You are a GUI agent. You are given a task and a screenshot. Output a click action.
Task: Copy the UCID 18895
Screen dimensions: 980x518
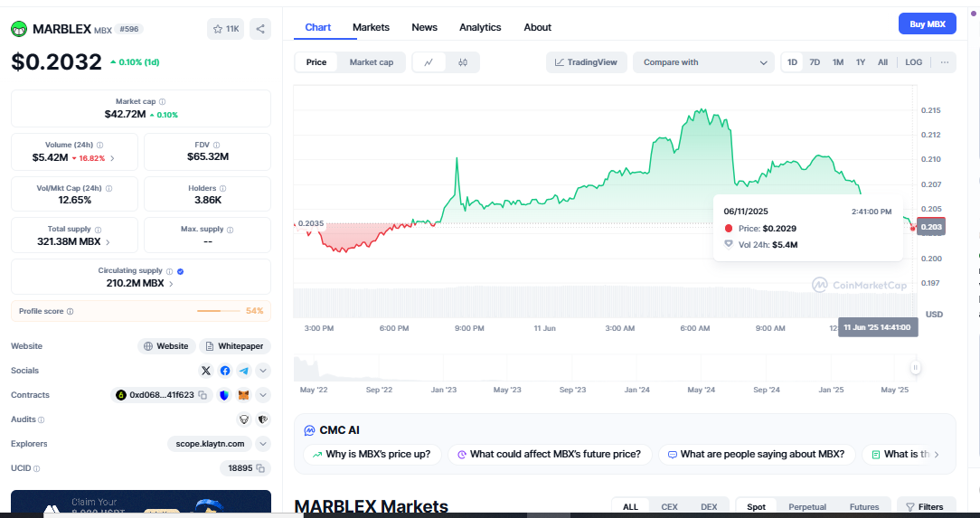pos(260,468)
